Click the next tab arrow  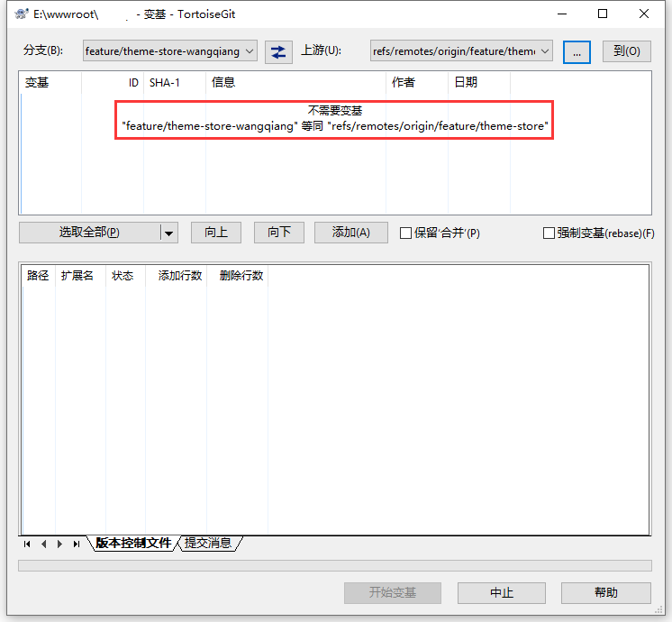click(59, 544)
